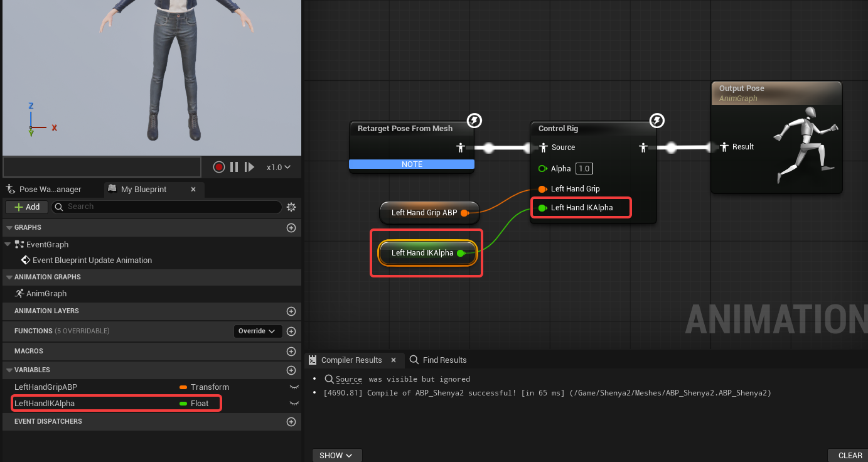Open My Blueprint settings gear
This screenshot has height=462, width=868.
pos(291,207)
